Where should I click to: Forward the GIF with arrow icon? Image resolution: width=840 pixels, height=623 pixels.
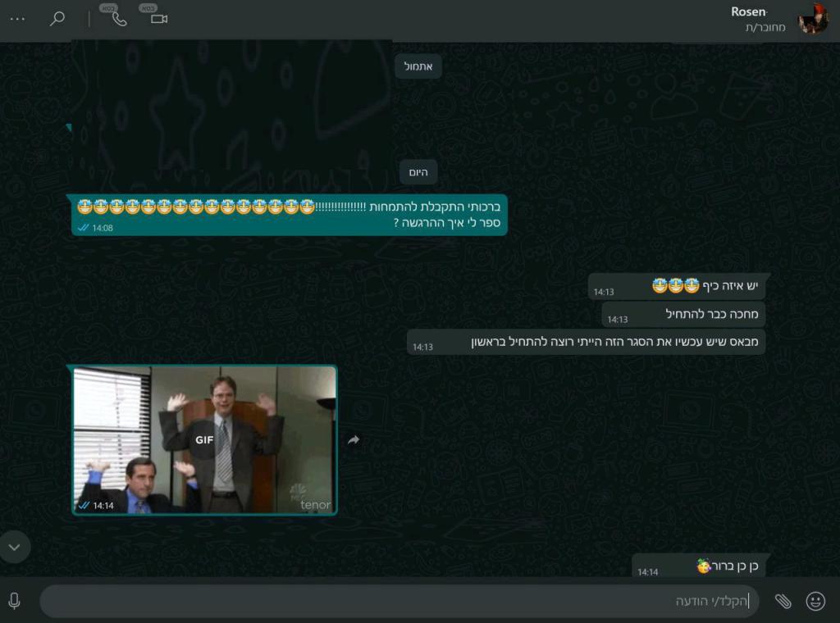coord(354,440)
